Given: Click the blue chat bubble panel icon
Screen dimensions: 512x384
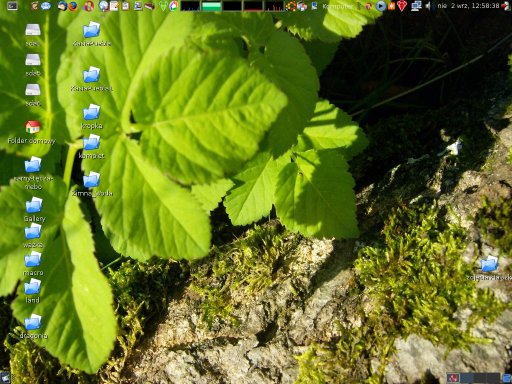Looking at the screenshot, I should point(46,6).
